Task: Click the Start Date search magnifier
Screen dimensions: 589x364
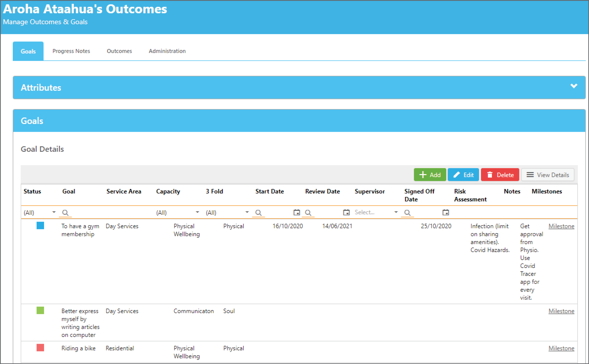Action: [259, 213]
